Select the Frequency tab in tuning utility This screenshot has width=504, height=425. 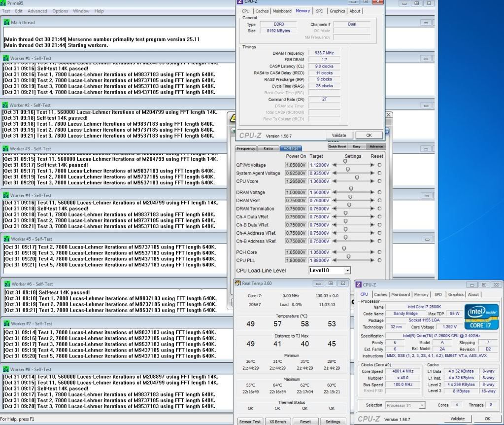coord(246,148)
